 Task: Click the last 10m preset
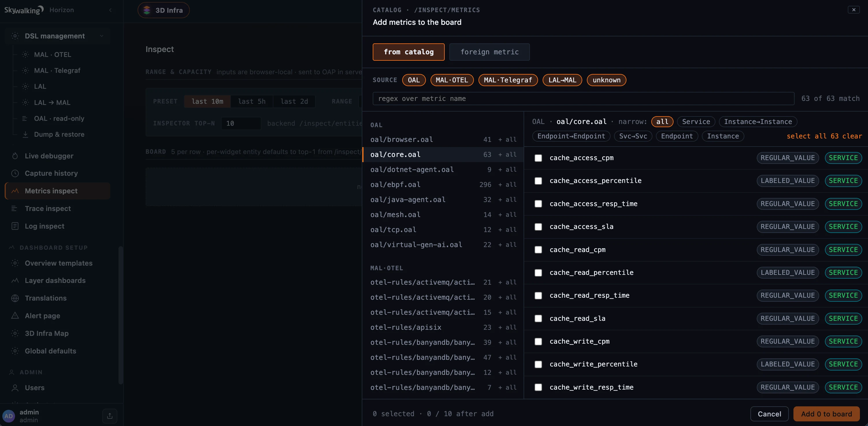point(207,101)
